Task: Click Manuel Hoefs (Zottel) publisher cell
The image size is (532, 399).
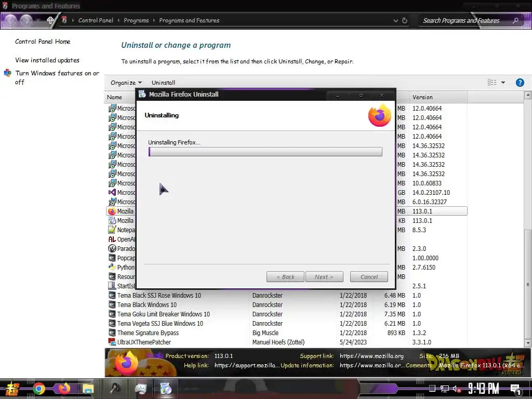Action: [x=278, y=342]
